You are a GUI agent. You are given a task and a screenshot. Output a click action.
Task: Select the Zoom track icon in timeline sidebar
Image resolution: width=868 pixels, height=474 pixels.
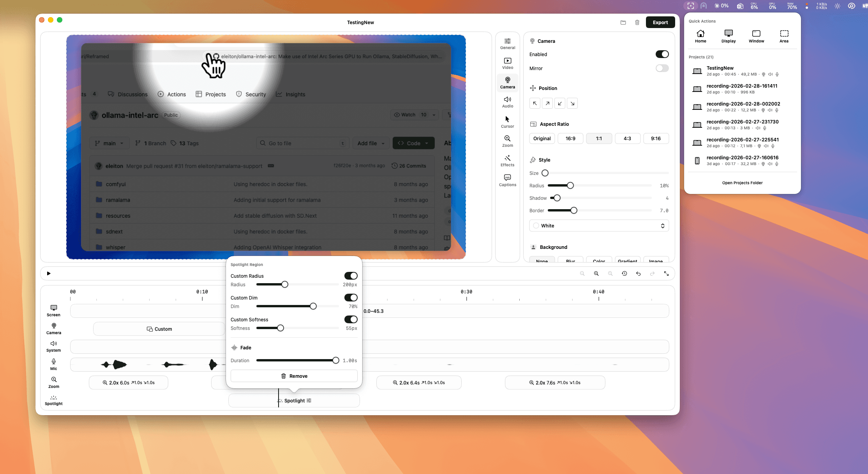pyautogui.click(x=53, y=382)
